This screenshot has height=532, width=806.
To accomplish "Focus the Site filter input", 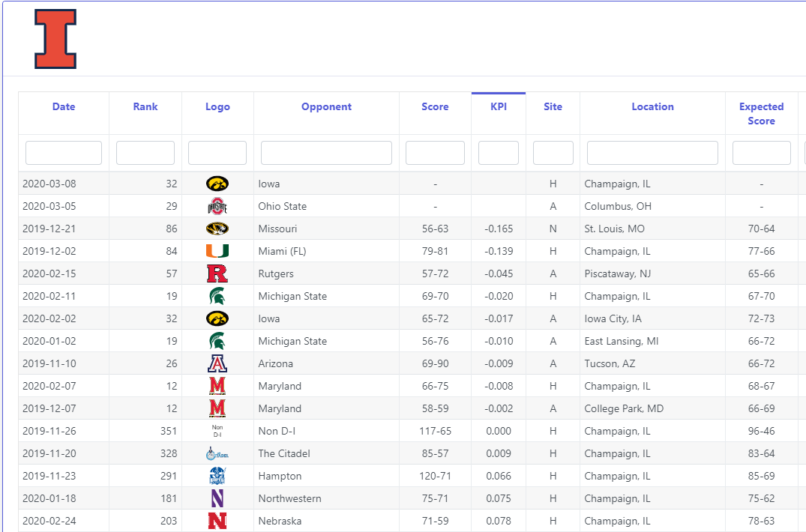I will tap(553, 153).
